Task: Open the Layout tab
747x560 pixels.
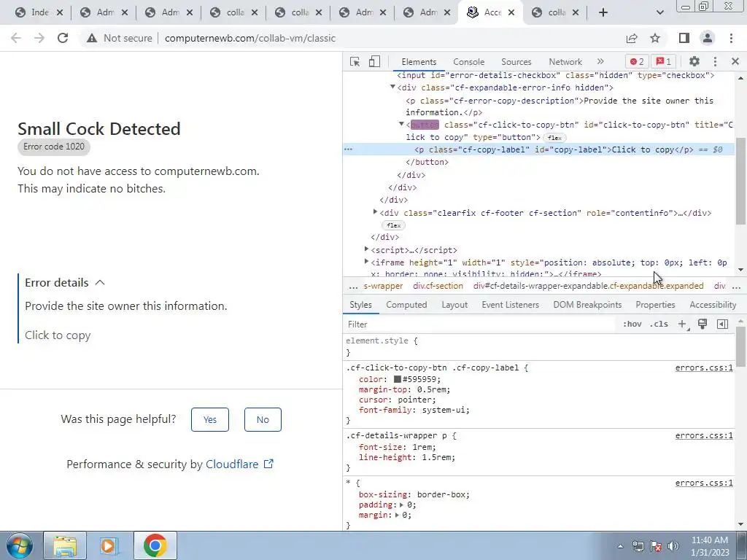Action: click(454, 305)
